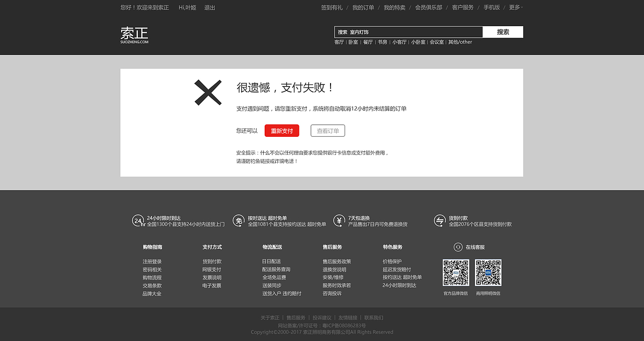Screen dimensions: 644x341
Task: Select the 客厅 category tab
Action: pos(339,42)
